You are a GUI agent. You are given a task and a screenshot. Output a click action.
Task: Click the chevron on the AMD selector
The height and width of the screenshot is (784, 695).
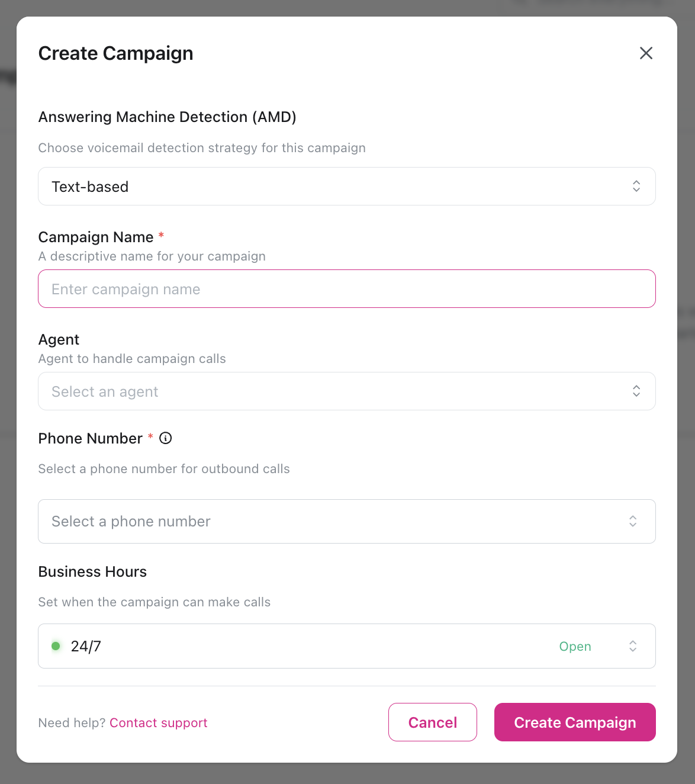[x=636, y=186]
